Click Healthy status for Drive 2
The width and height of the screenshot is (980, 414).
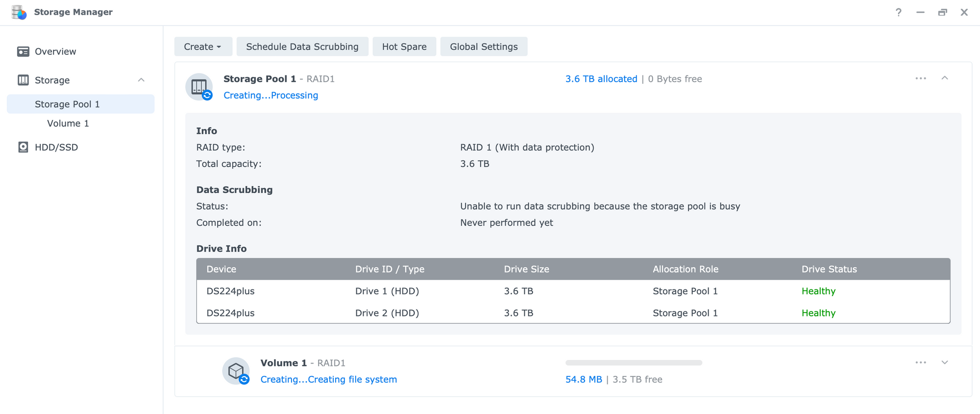click(x=818, y=313)
